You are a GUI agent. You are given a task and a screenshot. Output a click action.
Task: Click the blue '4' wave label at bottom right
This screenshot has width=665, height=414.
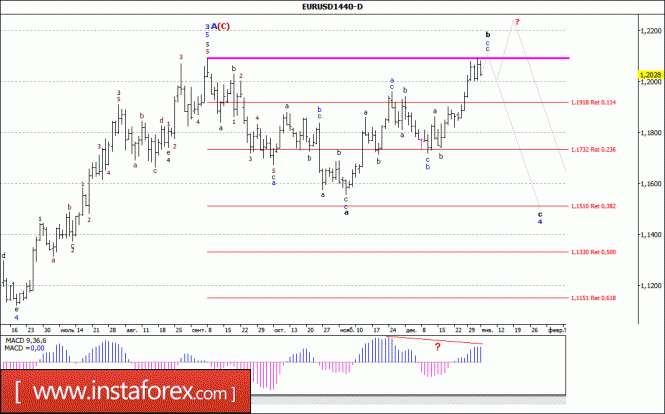point(540,221)
